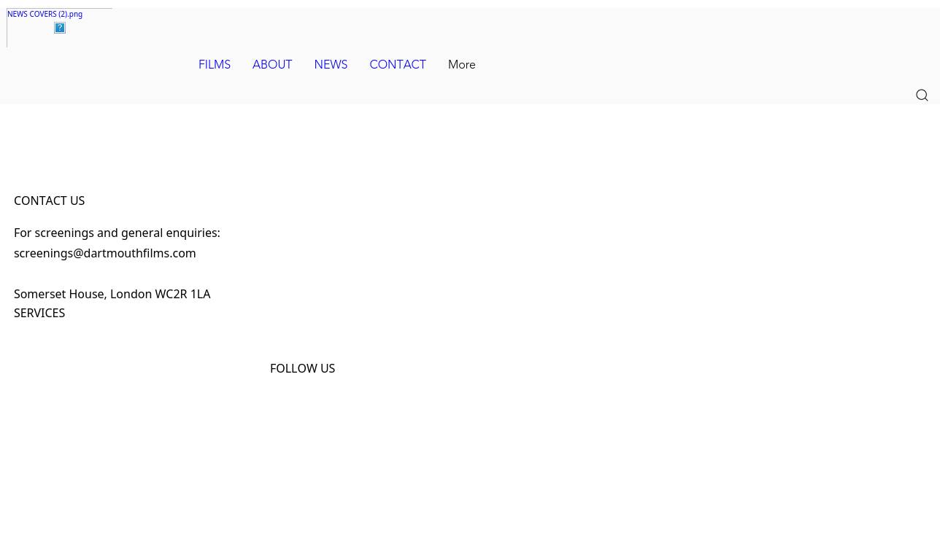The height and width of the screenshot is (560, 940).
Task: Click the CONTACT US heading
Action: point(49,201)
